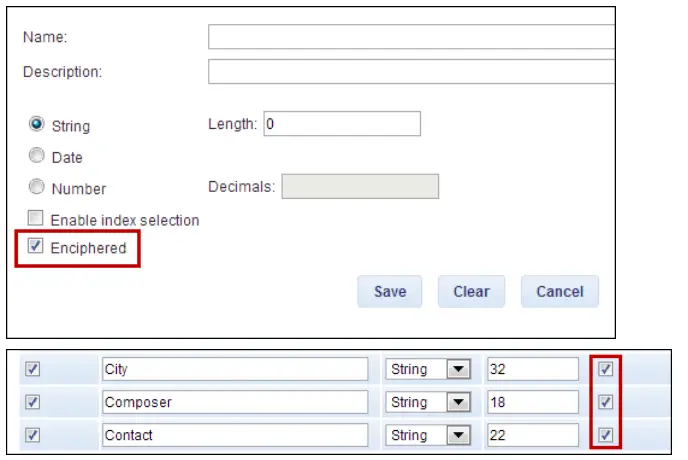Image resolution: width=688 pixels, height=460 pixels.
Task: Toggle the City row left checkbox
Action: point(32,370)
